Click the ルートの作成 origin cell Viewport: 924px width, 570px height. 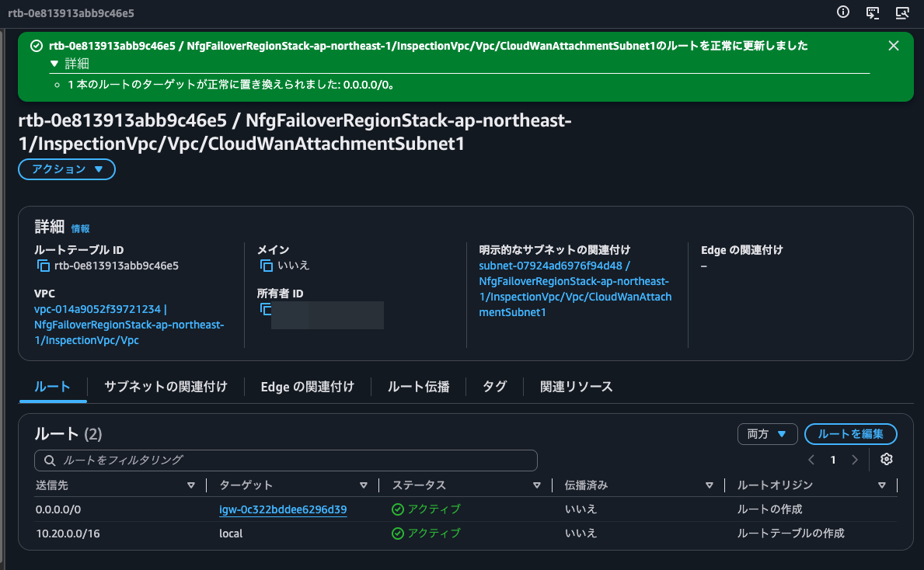[x=769, y=509]
